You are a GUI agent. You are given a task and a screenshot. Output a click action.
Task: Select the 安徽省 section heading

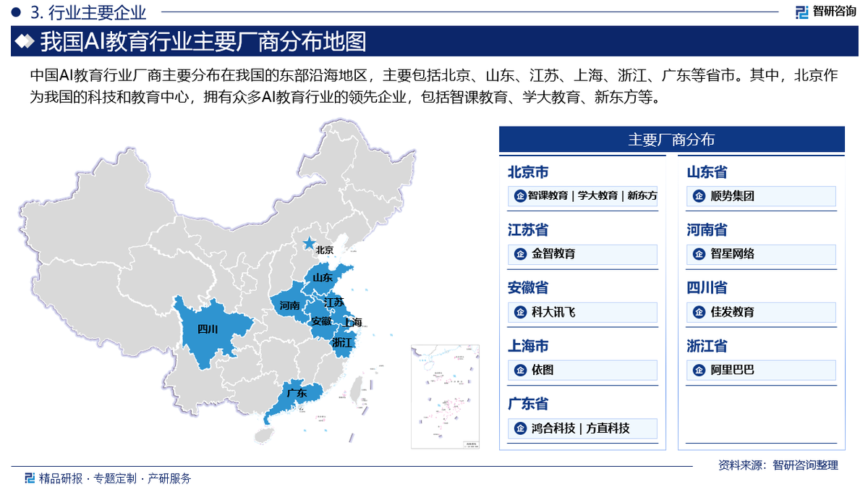528,288
